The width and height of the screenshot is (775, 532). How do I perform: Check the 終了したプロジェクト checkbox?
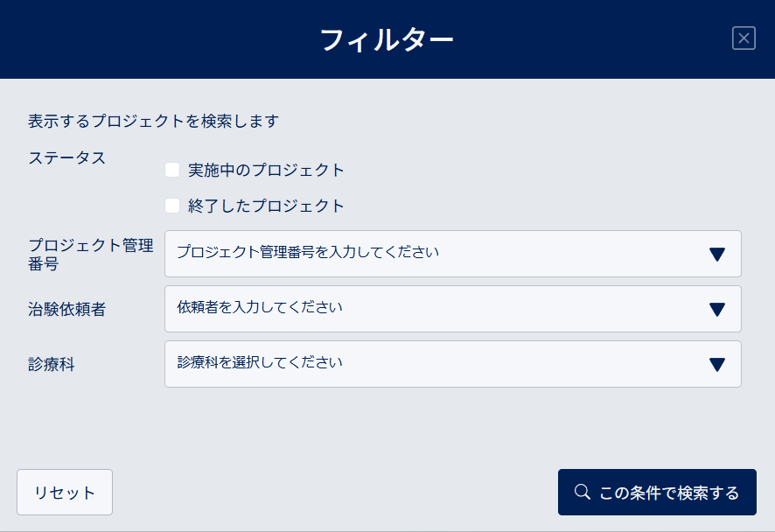pos(172,206)
